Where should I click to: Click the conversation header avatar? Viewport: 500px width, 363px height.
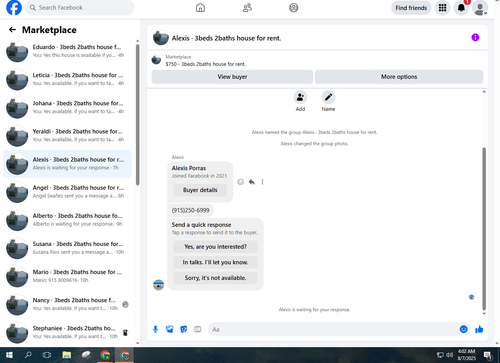point(161,38)
